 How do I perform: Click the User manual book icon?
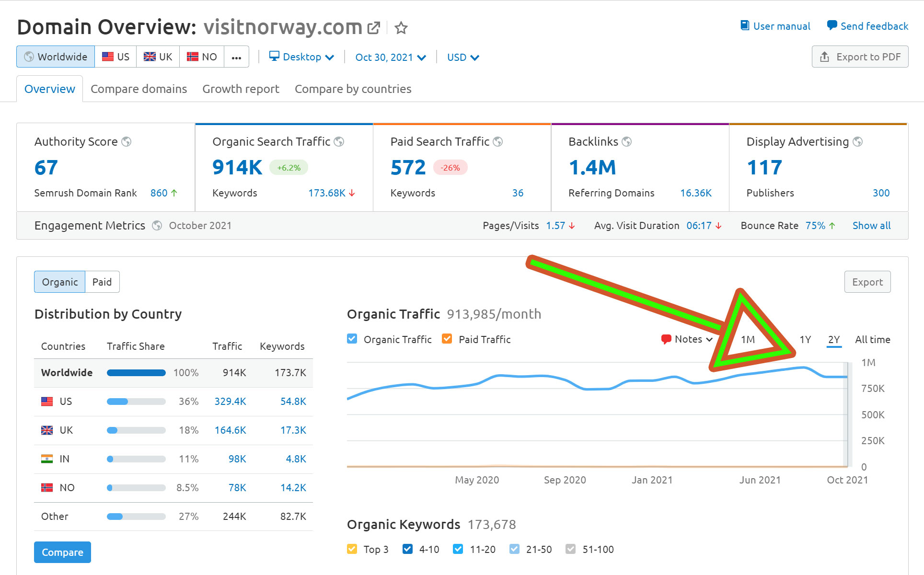pos(745,25)
